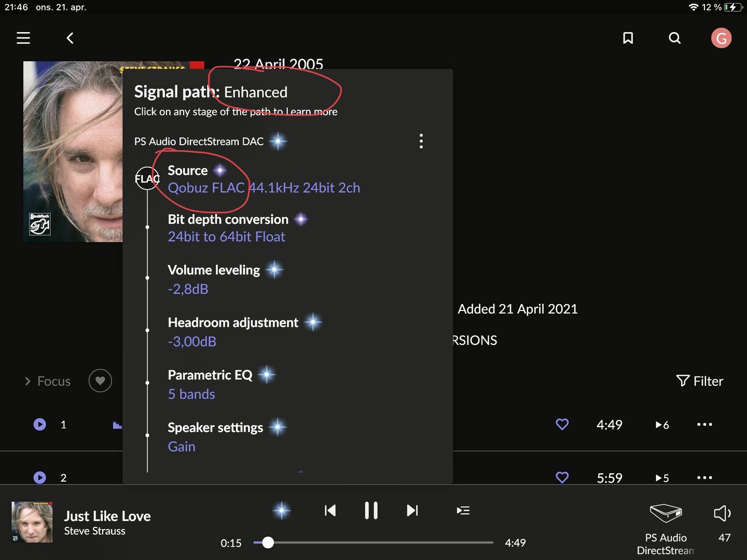Open the -3,00dB headroom adjustment detail

[192, 342]
